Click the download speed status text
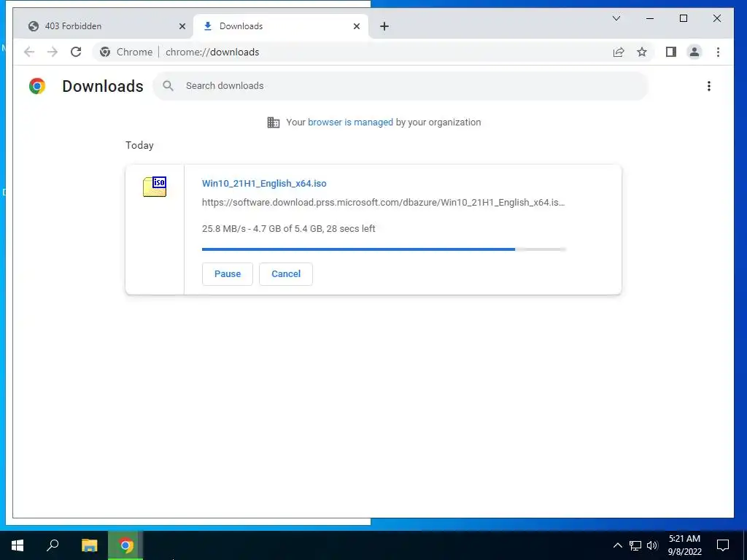The width and height of the screenshot is (747, 560). click(289, 228)
